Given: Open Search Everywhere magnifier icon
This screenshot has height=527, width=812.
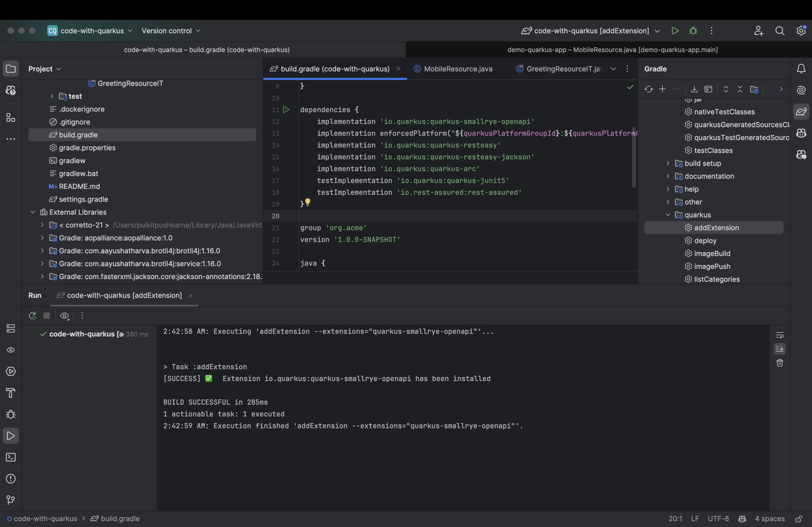Looking at the screenshot, I should pos(780,31).
